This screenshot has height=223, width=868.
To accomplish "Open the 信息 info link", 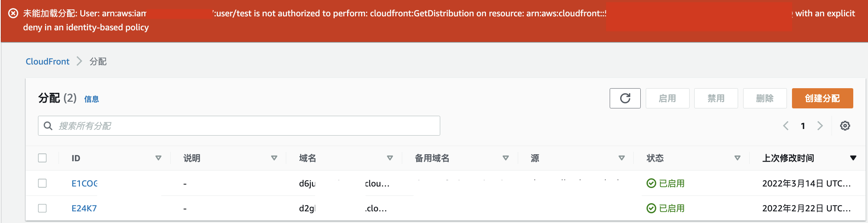I will [92, 99].
